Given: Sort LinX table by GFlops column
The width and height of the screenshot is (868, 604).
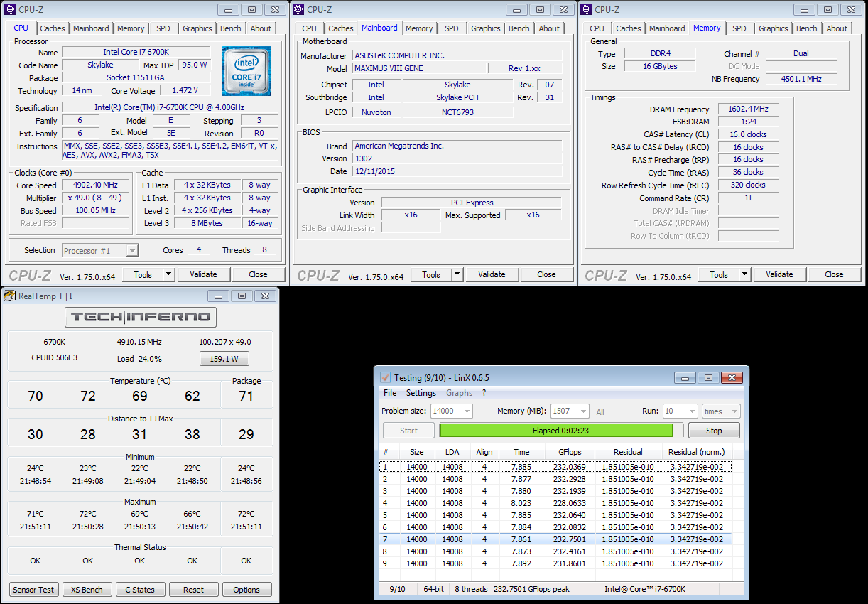Looking at the screenshot, I should point(570,452).
